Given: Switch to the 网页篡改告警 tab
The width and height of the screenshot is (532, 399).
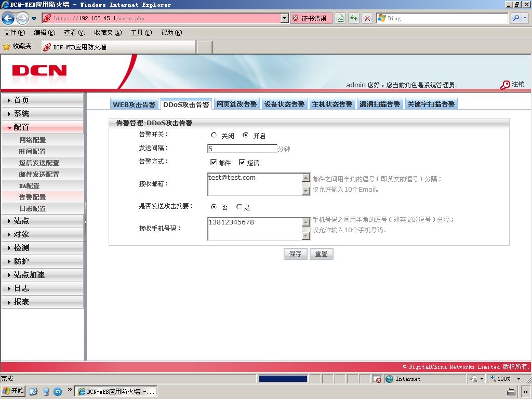Looking at the screenshot, I should coord(236,104).
